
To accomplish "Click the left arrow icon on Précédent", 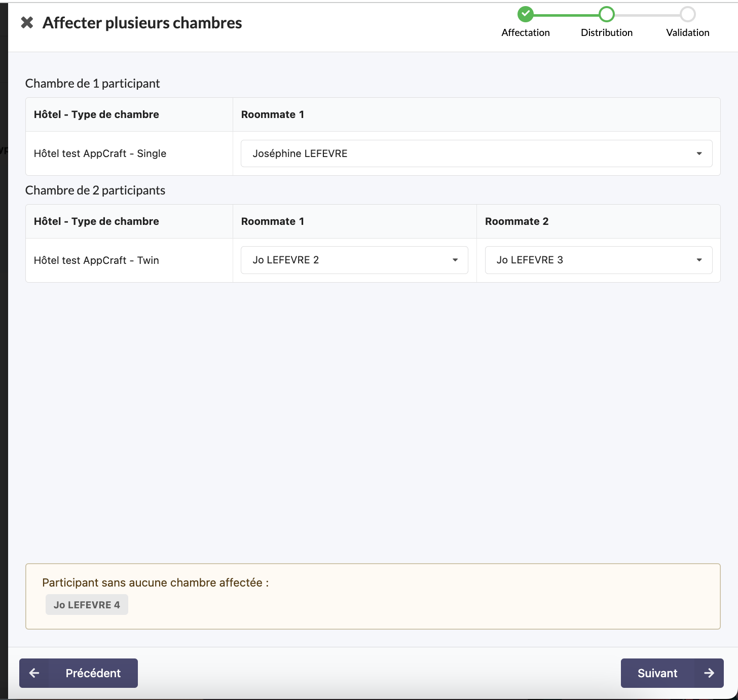I will point(34,673).
